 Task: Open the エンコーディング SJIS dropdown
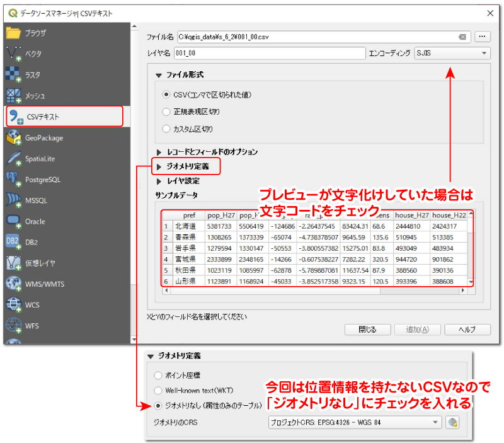pos(452,53)
